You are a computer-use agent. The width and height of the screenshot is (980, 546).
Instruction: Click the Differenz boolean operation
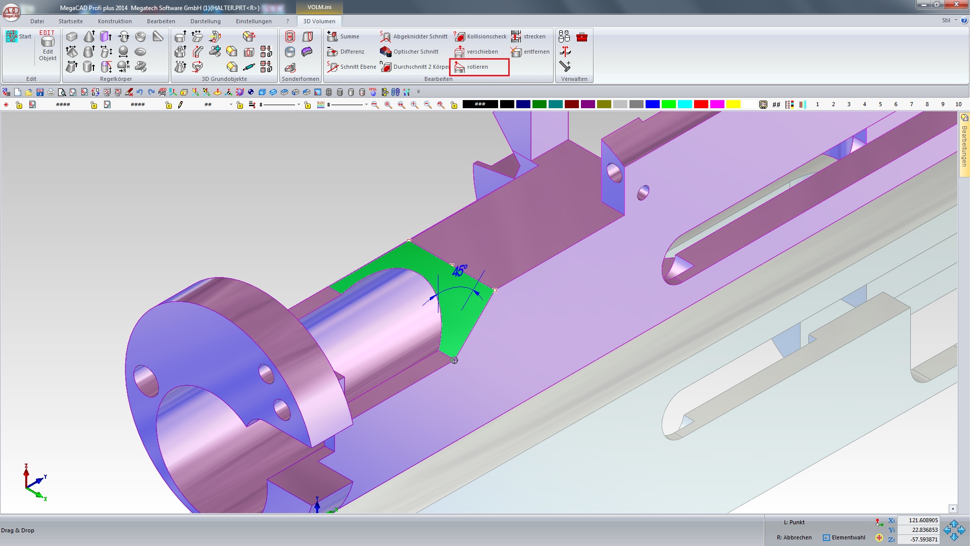point(346,52)
